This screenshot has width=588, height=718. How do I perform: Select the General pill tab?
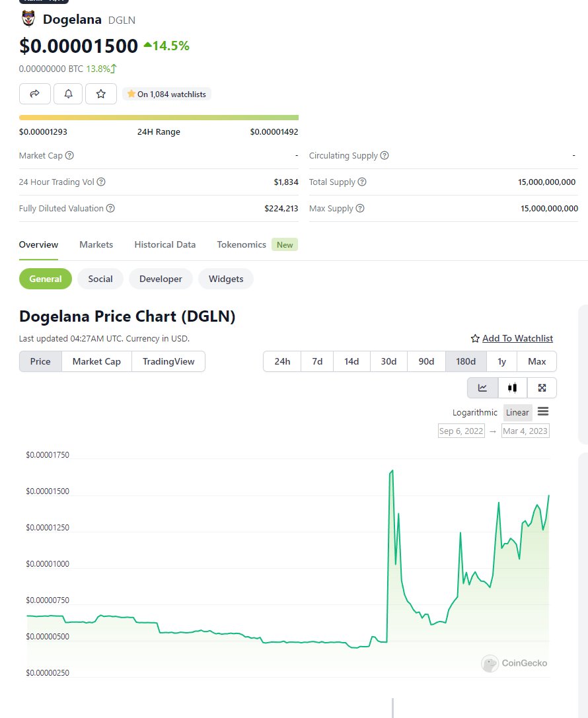[x=46, y=279]
